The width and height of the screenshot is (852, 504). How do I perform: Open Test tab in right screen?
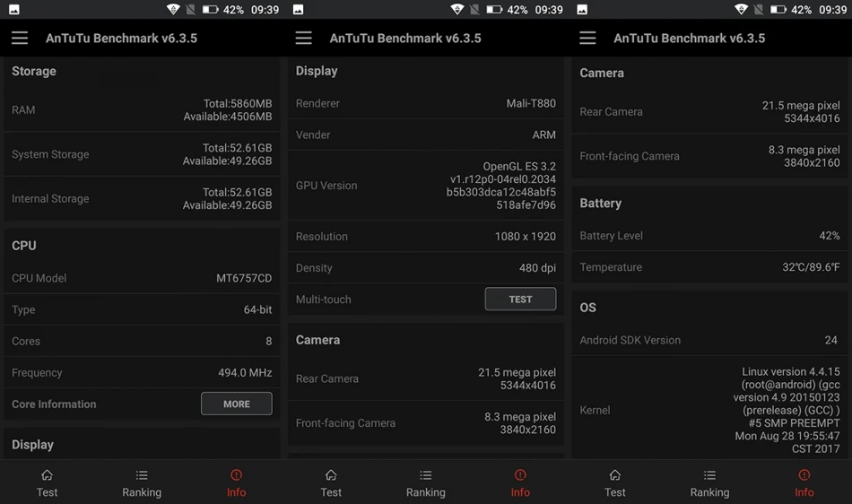coord(615,482)
